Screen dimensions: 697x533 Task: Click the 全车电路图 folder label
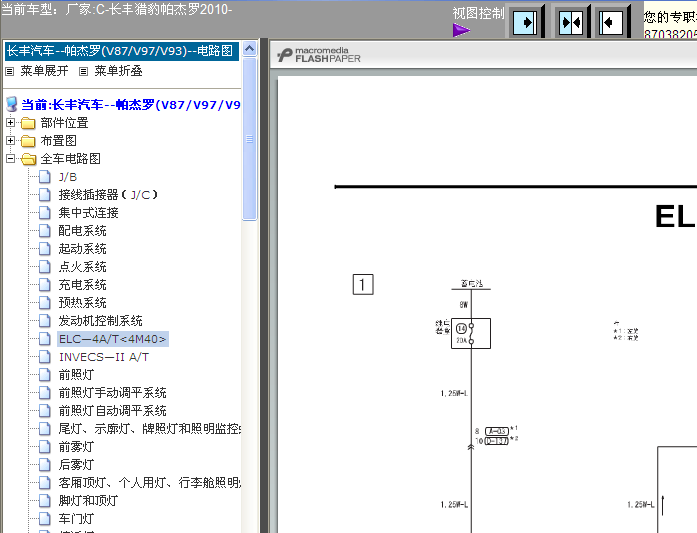coord(70,159)
